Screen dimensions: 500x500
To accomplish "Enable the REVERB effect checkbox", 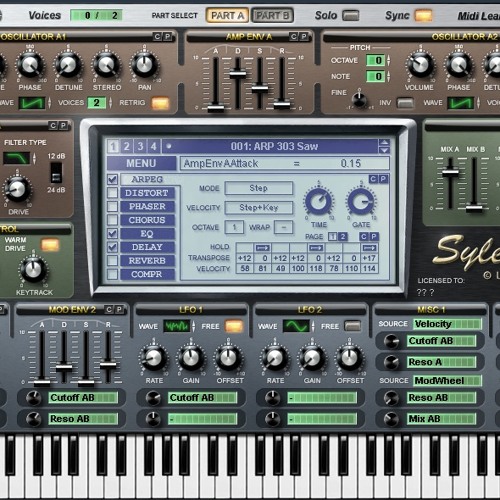I will pyautogui.click(x=112, y=261).
